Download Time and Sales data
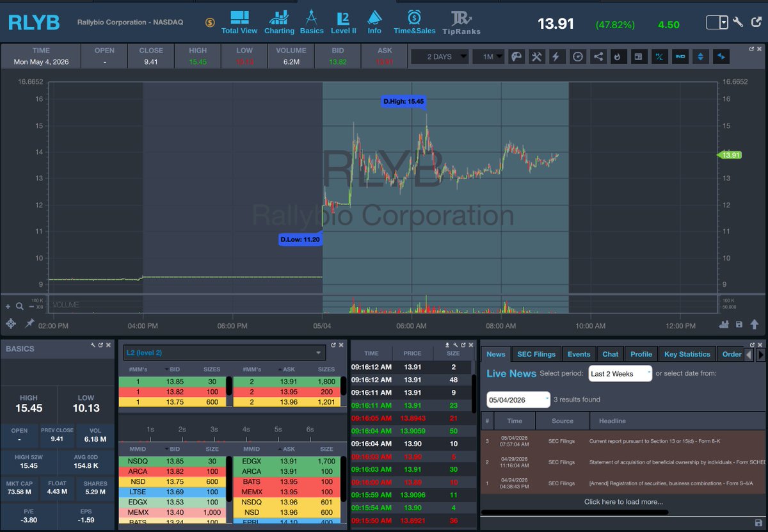Viewport: 768px width, 532px height. pyautogui.click(x=448, y=344)
